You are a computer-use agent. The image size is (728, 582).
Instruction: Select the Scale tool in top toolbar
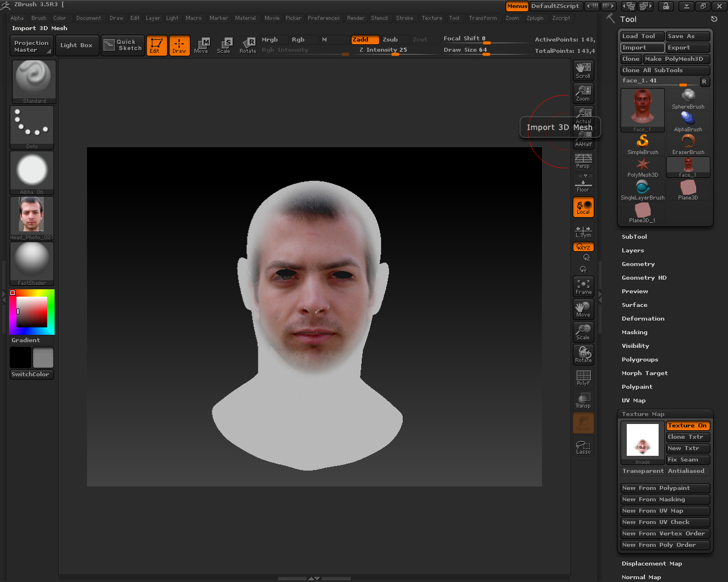(x=224, y=45)
